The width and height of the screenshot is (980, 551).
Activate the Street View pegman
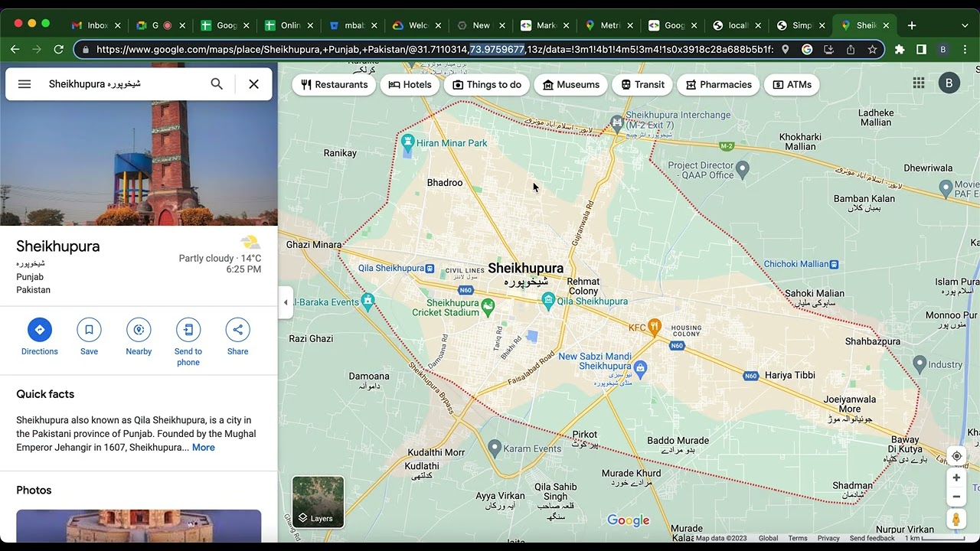(956, 520)
